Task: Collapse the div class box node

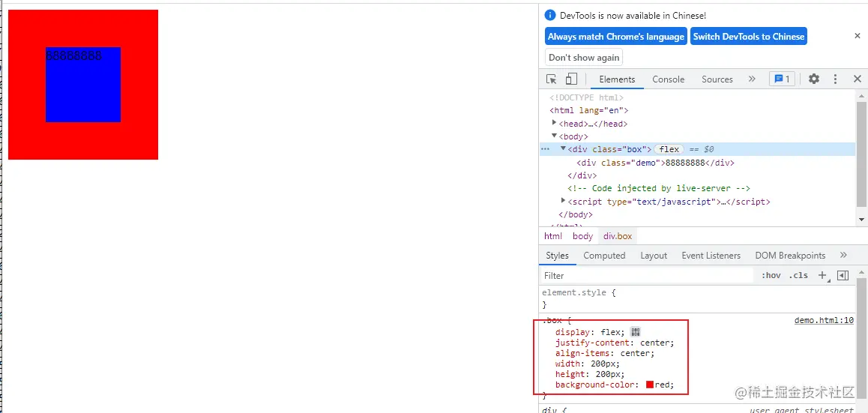Action: (564, 148)
